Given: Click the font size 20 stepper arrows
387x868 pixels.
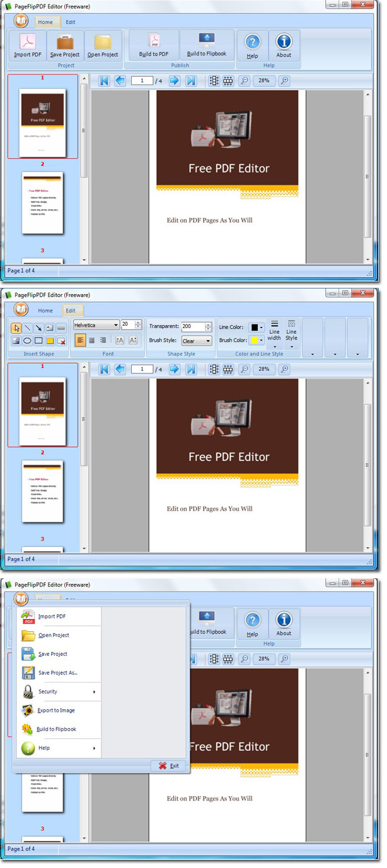Looking at the screenshot, I should (139, 325).
